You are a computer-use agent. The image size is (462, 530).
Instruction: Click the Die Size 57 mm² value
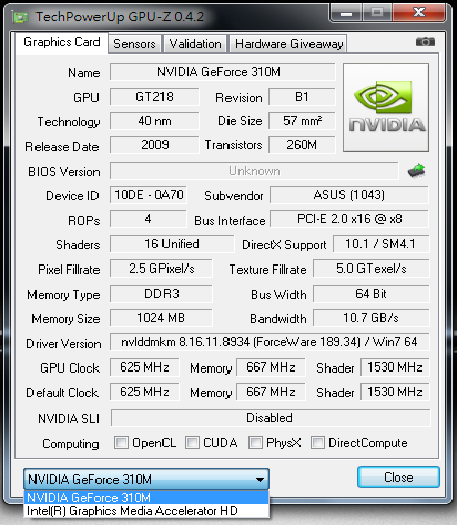click(302, 121)
